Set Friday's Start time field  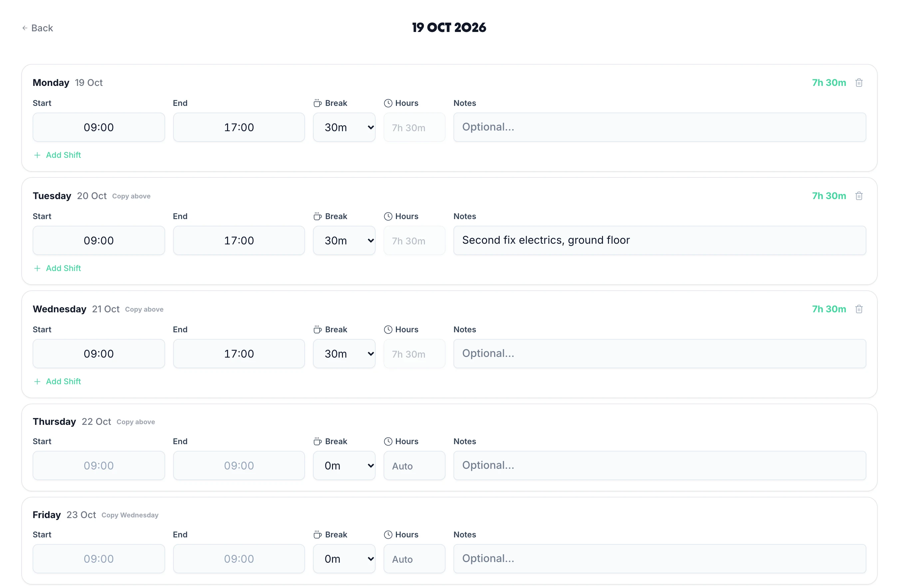99,559
